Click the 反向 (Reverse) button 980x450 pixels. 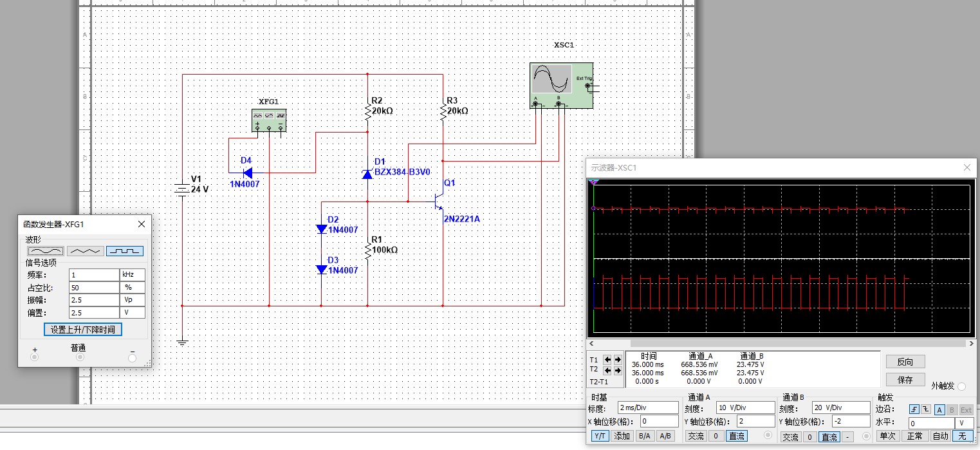click(x=905, y=361)
